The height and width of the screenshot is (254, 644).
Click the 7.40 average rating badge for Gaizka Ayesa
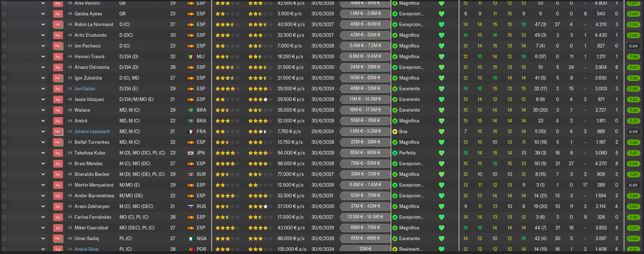click(x=633, y=14)
